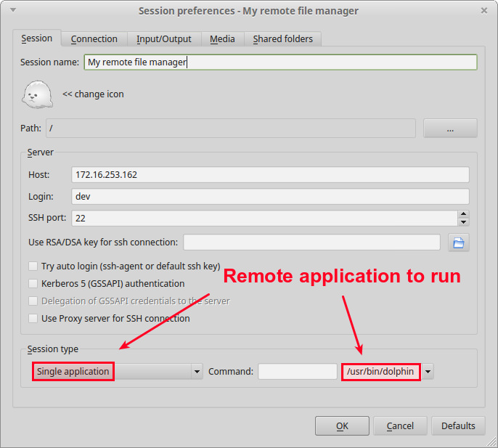This screenshot has width=498, height=448.
Task: Open the Session type dropdown
Action: 196,372
